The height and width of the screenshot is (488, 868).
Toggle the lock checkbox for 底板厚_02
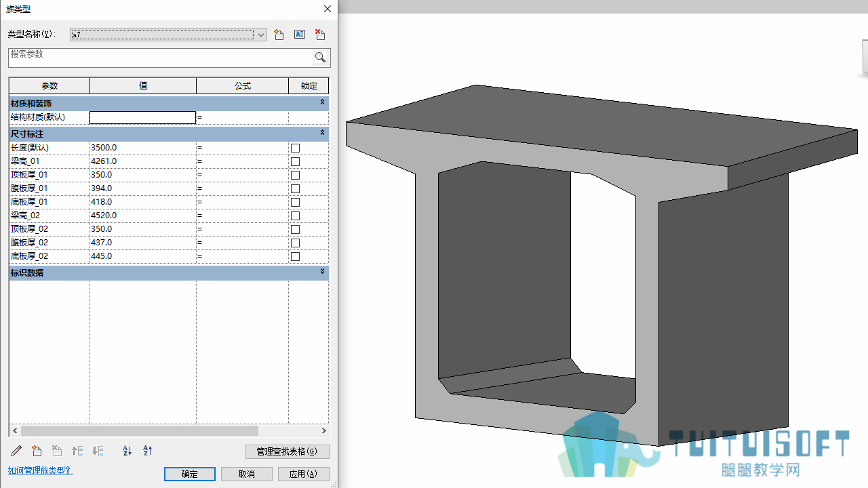tap(295, 256)
